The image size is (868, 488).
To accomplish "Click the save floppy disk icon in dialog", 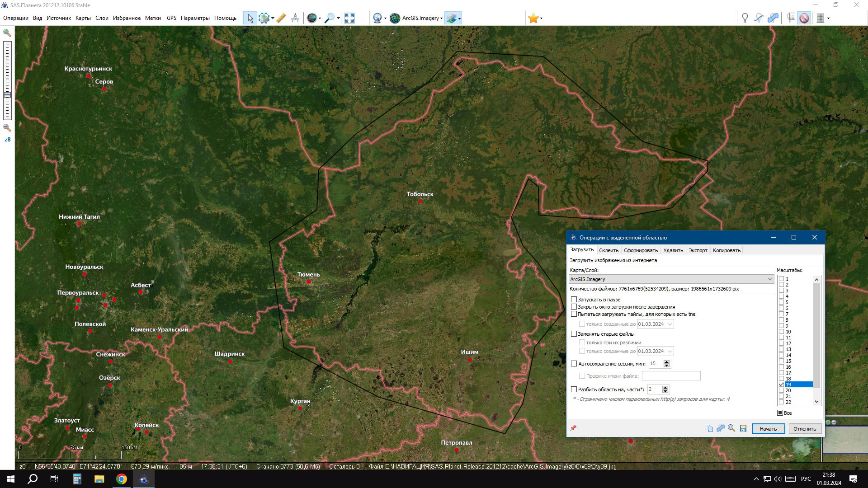I will [x=743, y=428].
